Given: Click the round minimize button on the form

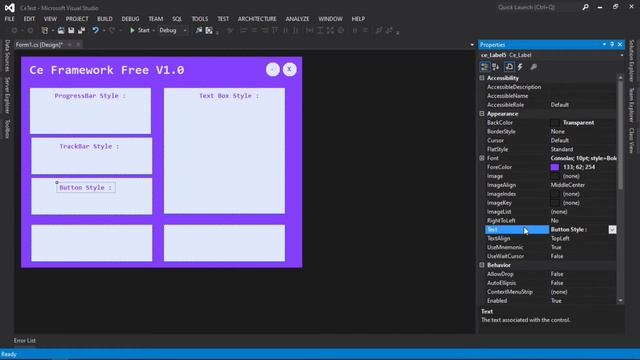Looking at the screenshot, I should (273, 69).
